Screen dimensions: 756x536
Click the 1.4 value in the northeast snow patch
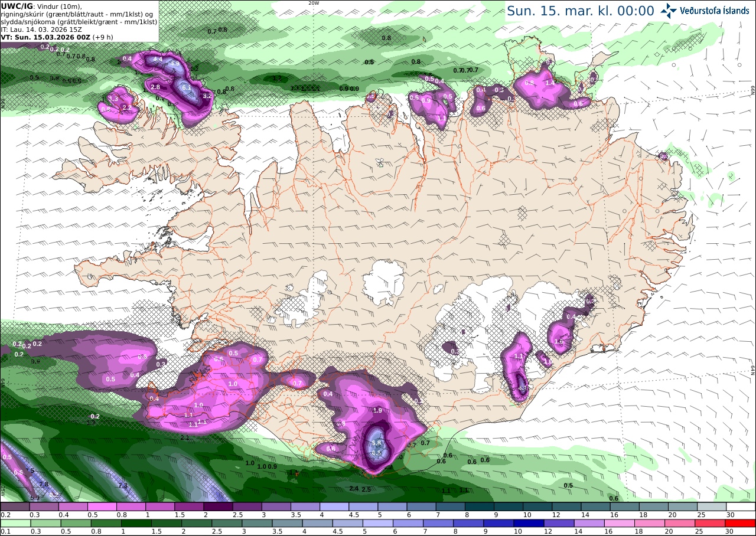click(550, 83)
